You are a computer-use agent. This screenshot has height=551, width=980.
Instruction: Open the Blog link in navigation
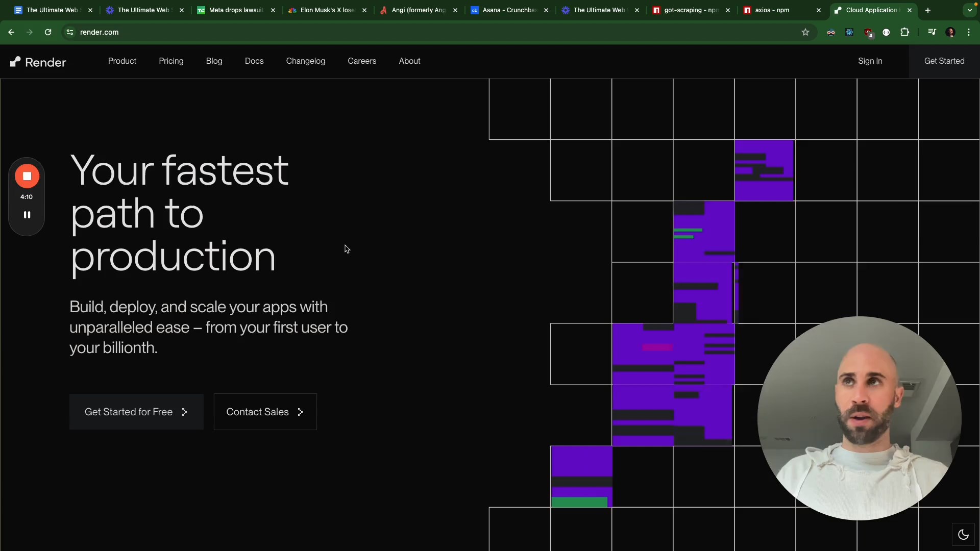[x=214, y=61]
